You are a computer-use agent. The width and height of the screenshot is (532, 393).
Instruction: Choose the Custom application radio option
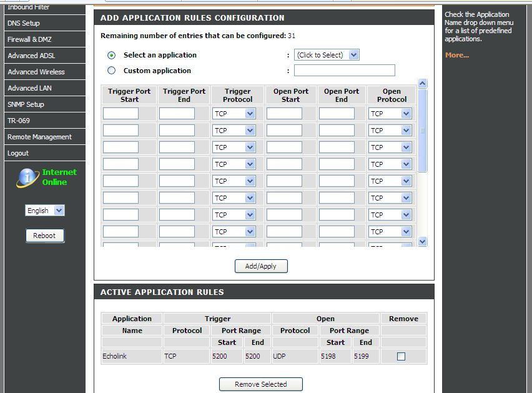pyautogui.click(x=111, y=71)
